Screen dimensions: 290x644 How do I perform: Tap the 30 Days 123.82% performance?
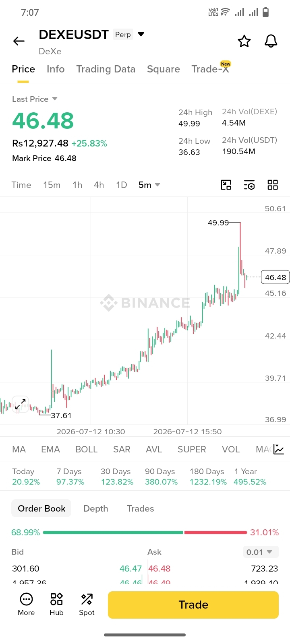point(117,477)
